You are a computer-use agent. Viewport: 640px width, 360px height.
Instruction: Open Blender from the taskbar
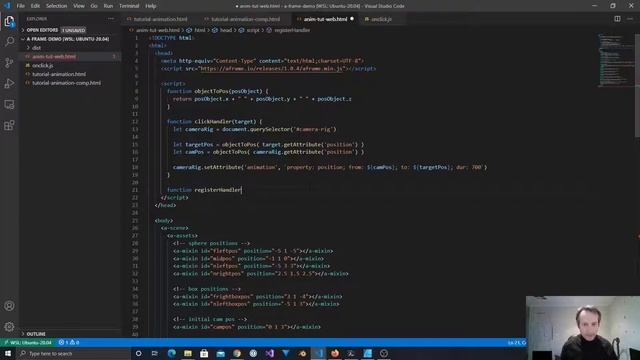coord(302,353)
